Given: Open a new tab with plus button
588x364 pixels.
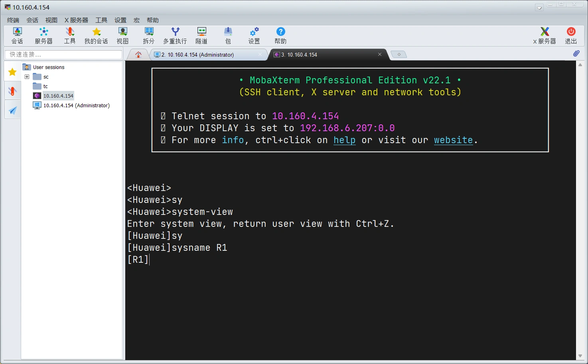Looking at the screenshot, I should tap(399, 55).
